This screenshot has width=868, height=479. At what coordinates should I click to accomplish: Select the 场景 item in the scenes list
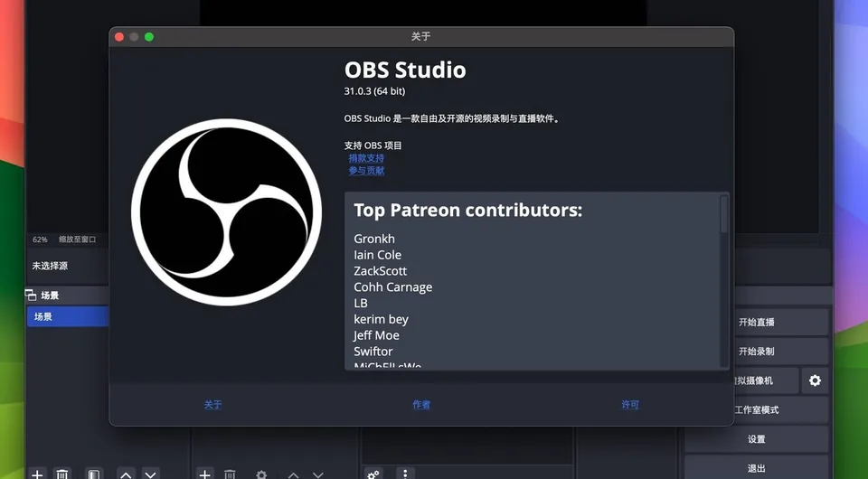point(68,316)
